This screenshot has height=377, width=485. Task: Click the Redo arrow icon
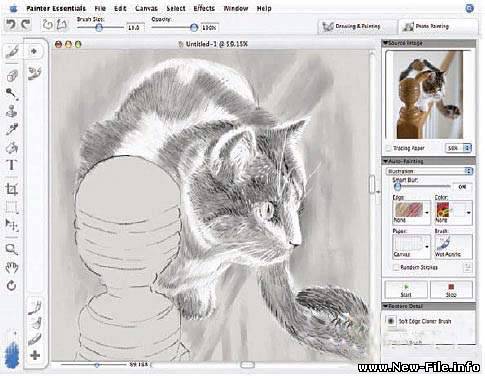click(x=25, y=24)
